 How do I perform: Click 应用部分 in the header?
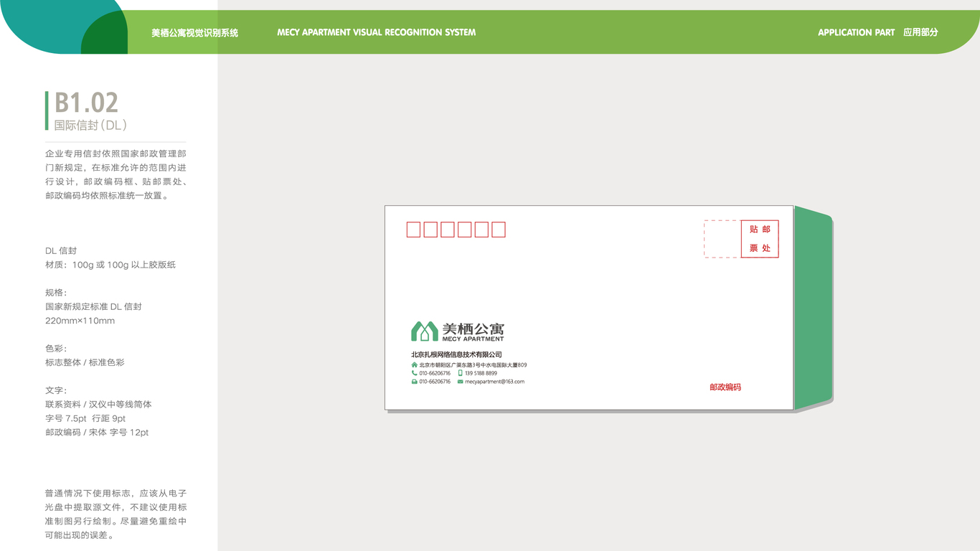(920, 32)
